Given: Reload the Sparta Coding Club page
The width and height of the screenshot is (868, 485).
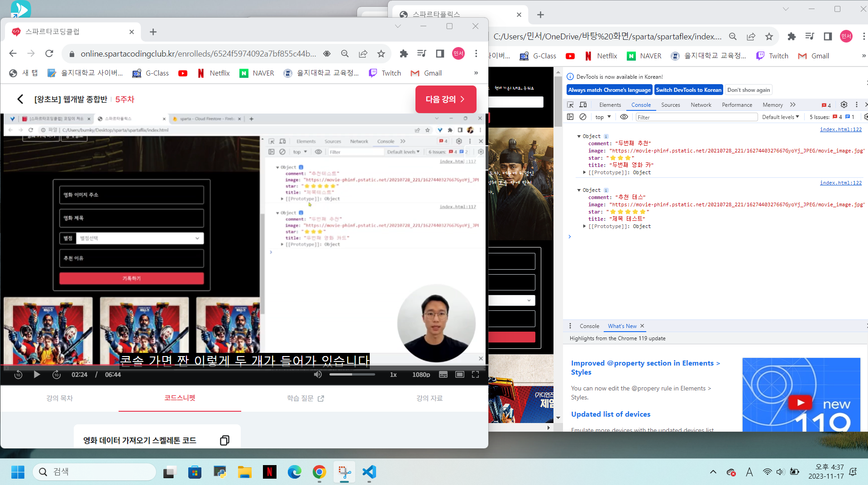Looking at the screenshot, I should coord(49,54).
